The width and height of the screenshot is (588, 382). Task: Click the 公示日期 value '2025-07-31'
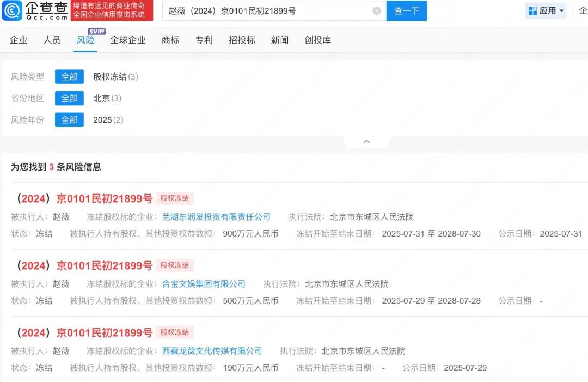coord(561,234)
